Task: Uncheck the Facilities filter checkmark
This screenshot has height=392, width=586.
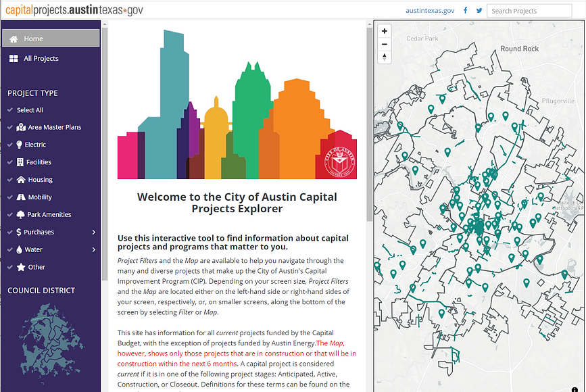Action: coord(10,162)
